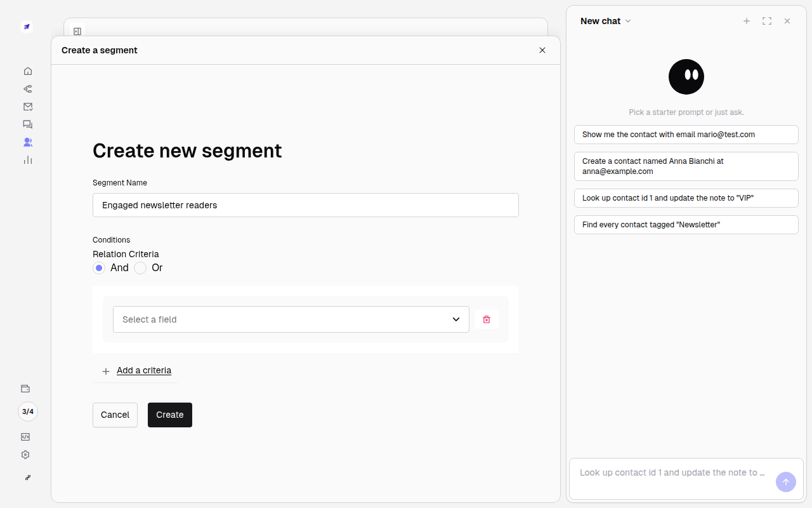Click the Cancel button

[115, 415]
